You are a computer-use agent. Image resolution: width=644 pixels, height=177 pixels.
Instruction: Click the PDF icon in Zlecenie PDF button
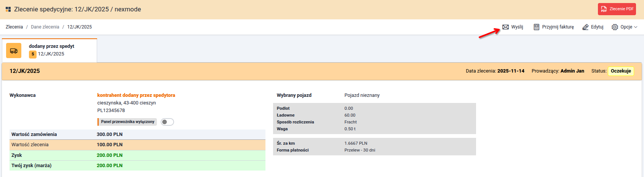(x=604, y=9)
